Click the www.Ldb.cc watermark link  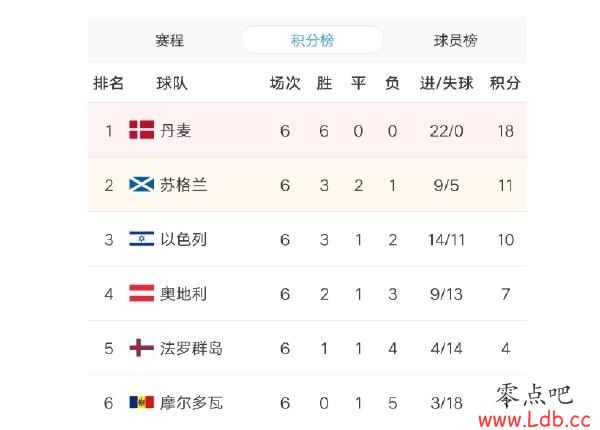coord(534,420)
